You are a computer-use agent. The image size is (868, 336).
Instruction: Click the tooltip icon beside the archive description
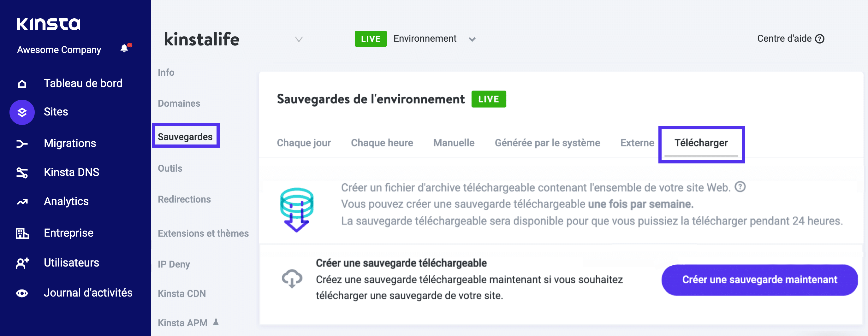[740, 187]
